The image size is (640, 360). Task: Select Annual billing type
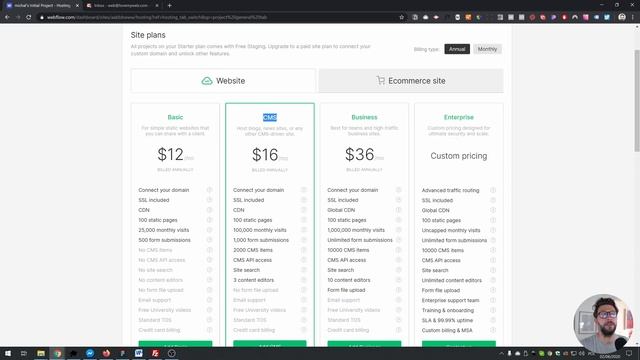pyautogui.click(x=457, y=49)
